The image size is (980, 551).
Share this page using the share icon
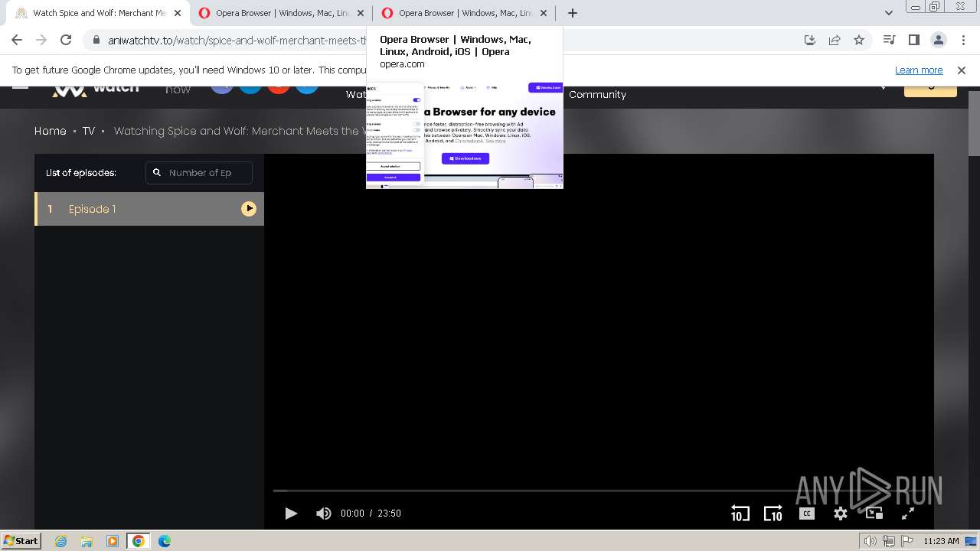835,40
